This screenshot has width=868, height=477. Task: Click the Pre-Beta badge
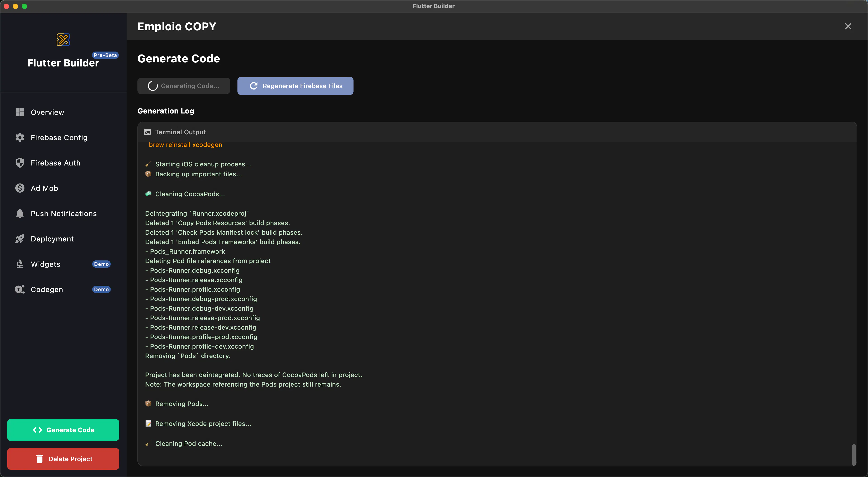[x=105, y=55]
